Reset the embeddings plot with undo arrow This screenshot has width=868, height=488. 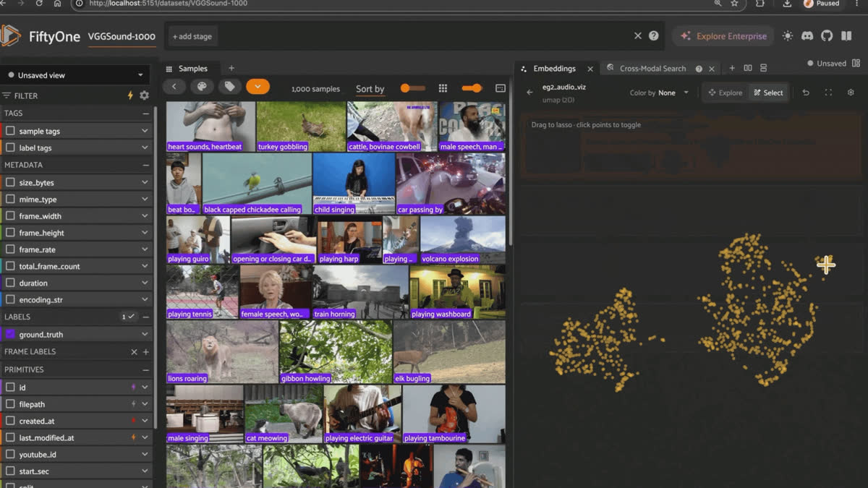[x=806, y=93]
